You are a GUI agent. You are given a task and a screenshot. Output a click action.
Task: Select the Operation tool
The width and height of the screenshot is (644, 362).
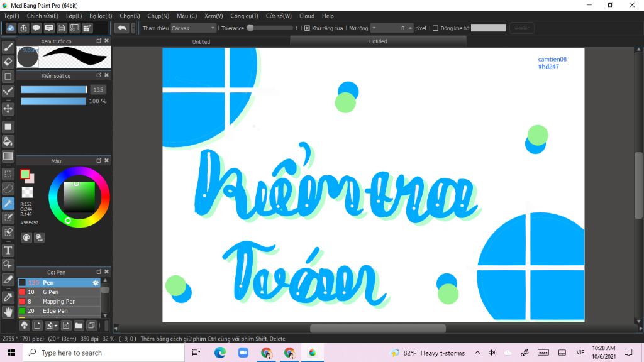point(8,265)
